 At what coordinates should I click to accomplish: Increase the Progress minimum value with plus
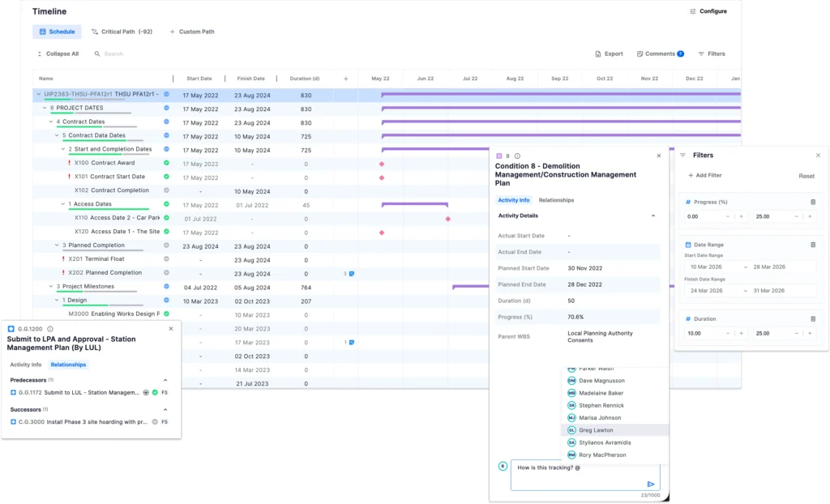click(741, 216)
